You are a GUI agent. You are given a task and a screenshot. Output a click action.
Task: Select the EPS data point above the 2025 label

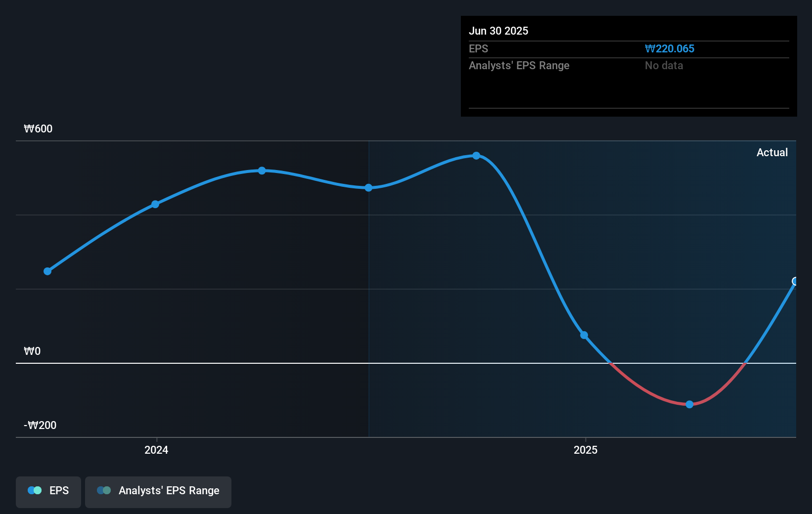(584, 335)
